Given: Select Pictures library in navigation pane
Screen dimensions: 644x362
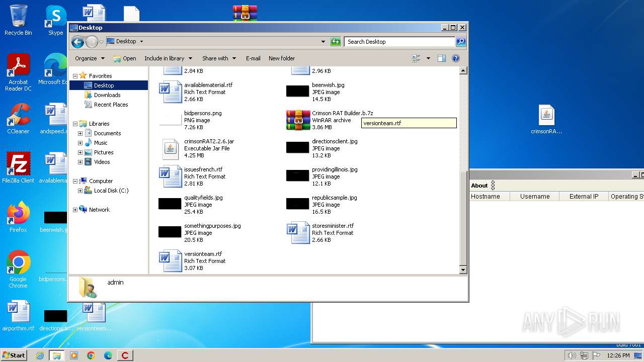Looking at the screenshot, I should [104, 152].
